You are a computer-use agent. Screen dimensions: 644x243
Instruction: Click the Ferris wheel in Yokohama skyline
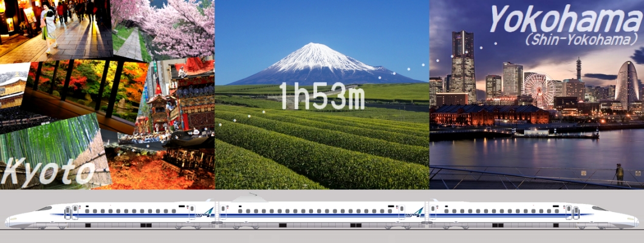(x=539, y=90)
